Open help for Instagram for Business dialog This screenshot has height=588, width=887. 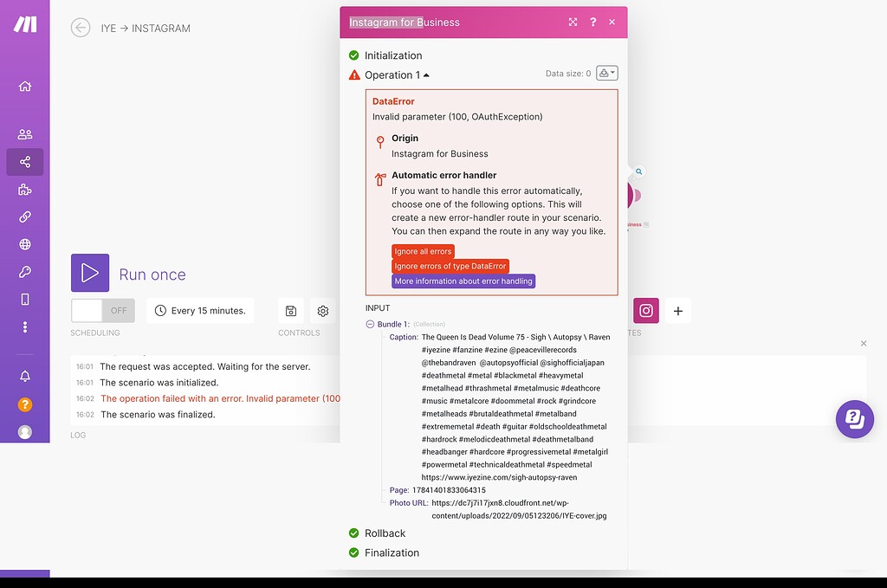(x=592, y=22)
